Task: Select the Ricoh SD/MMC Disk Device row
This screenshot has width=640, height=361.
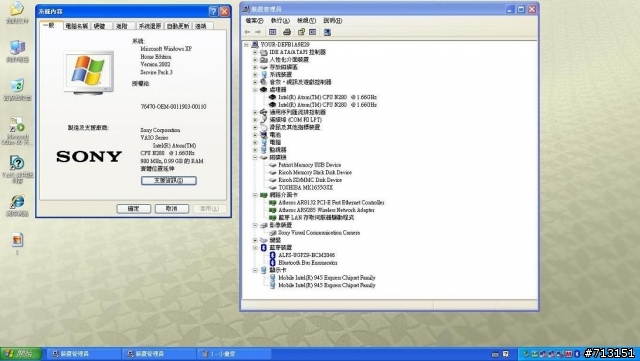Action: [x=310, y=180]
